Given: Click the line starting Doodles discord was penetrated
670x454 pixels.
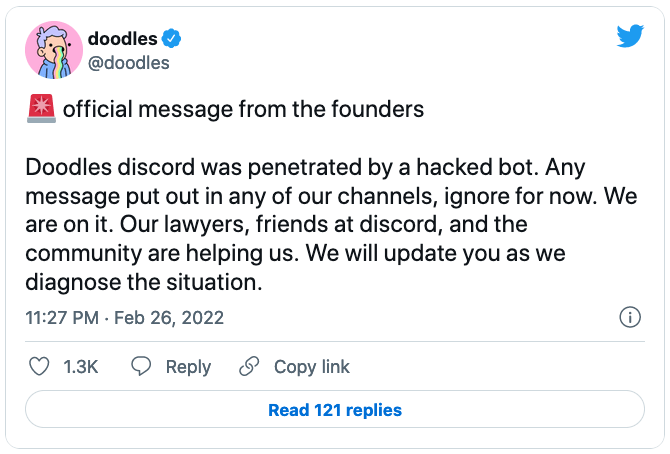Looking at the screenshot, I should 305,167.
